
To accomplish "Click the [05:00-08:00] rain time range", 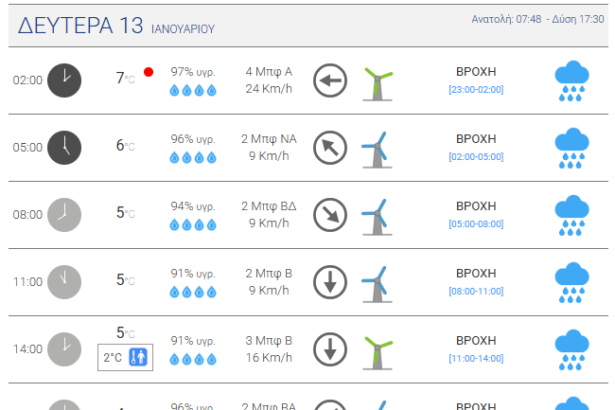I will click(x=476, y=224).
